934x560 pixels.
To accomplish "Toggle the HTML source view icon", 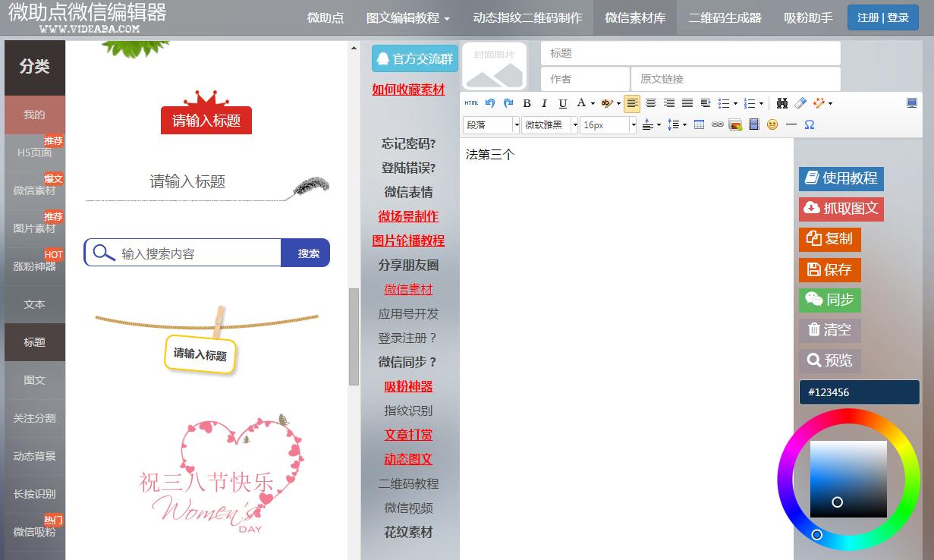I will pos(471,103).
